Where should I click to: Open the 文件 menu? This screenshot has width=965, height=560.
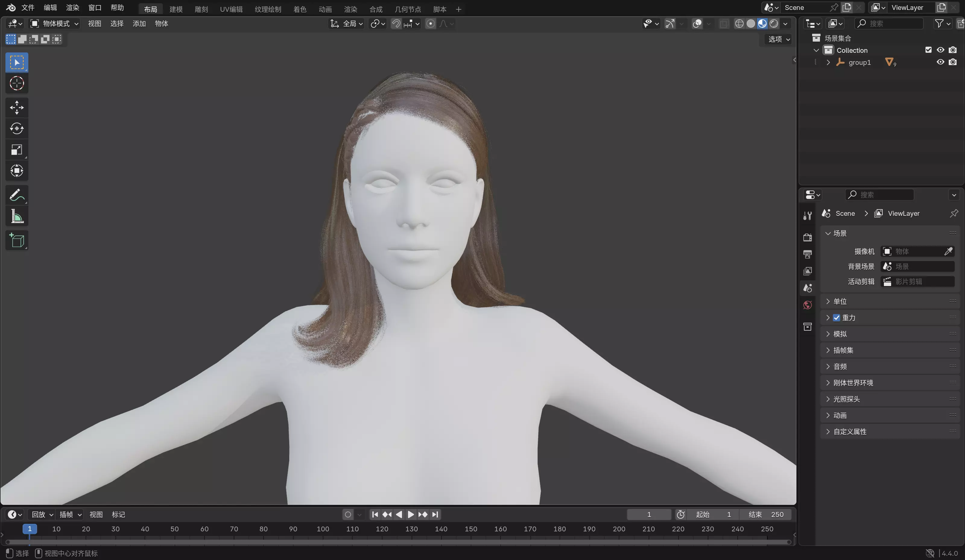[28, 8]
